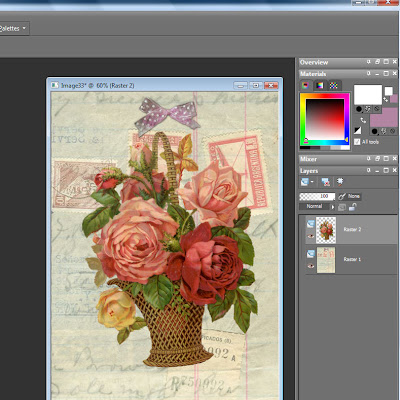Select the Raster 2 layer name
Screen dimensions: 400x400
pyautogui.click(x=352, y=229)
